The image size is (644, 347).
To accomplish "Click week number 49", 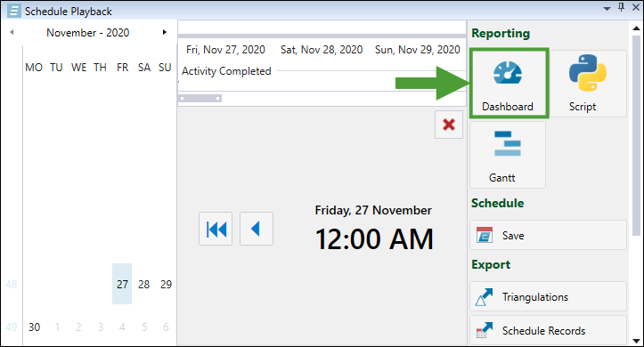I will tap(11, 327).
